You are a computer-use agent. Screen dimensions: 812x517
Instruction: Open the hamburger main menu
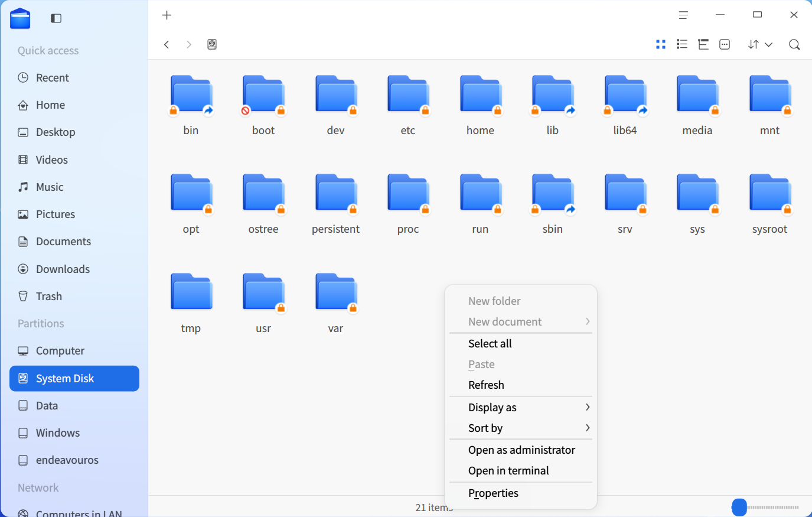click(x=683, y=15)
